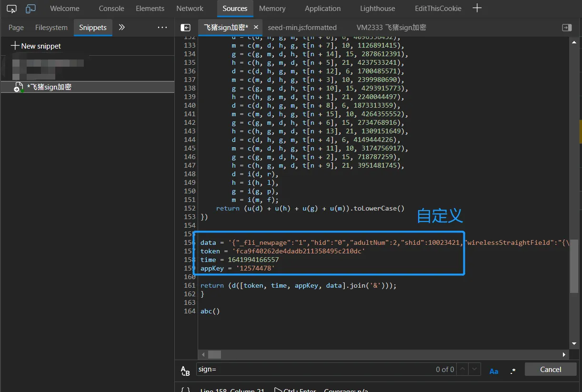Hide the navigator sidebar via toggle icon
The image size is (582, 392).
coord(186,28)
